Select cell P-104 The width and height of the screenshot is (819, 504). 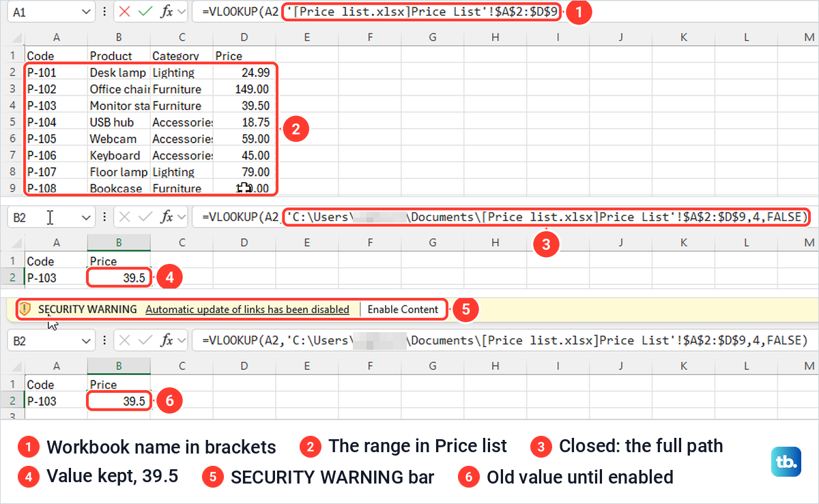(56, 122)
